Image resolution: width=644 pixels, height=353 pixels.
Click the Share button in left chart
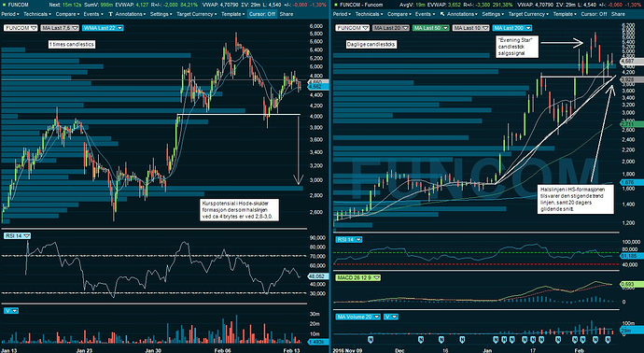click(x=287, y=14)
